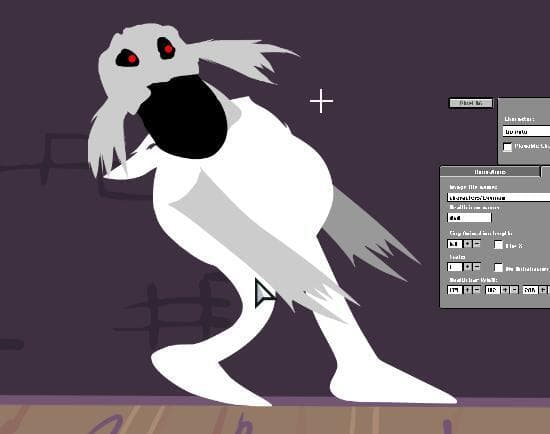Click the second colour value box in the bottom row

point(493,290)
